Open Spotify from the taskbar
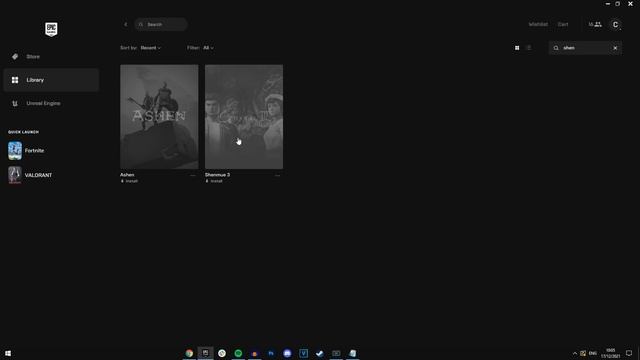 point(238,353)
